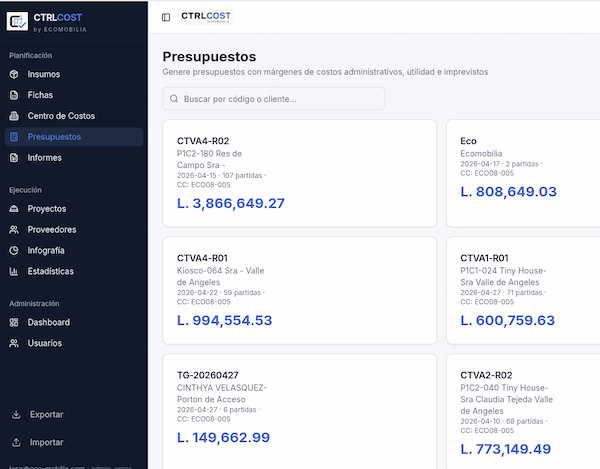Click the Planificación section label

pos(31,55)
